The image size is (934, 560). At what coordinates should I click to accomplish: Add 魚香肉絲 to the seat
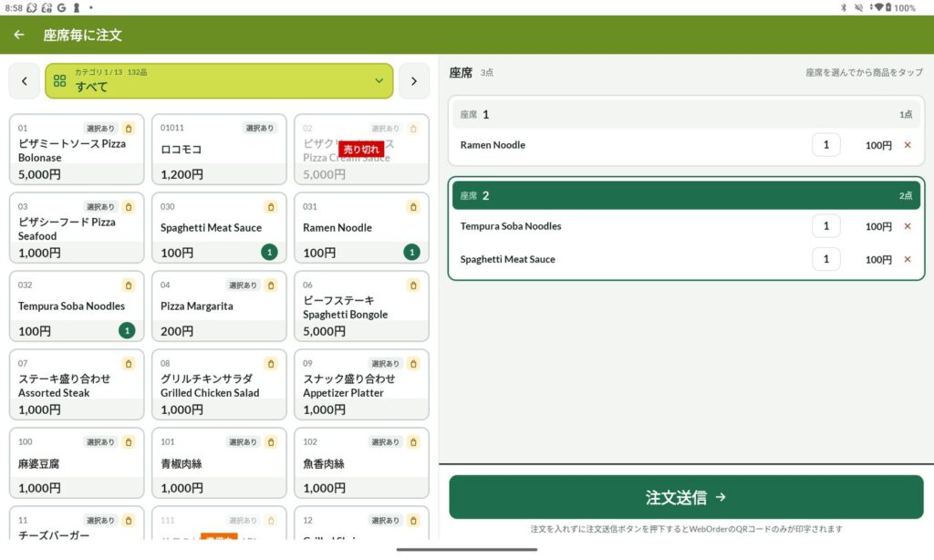tap(361, 463)
